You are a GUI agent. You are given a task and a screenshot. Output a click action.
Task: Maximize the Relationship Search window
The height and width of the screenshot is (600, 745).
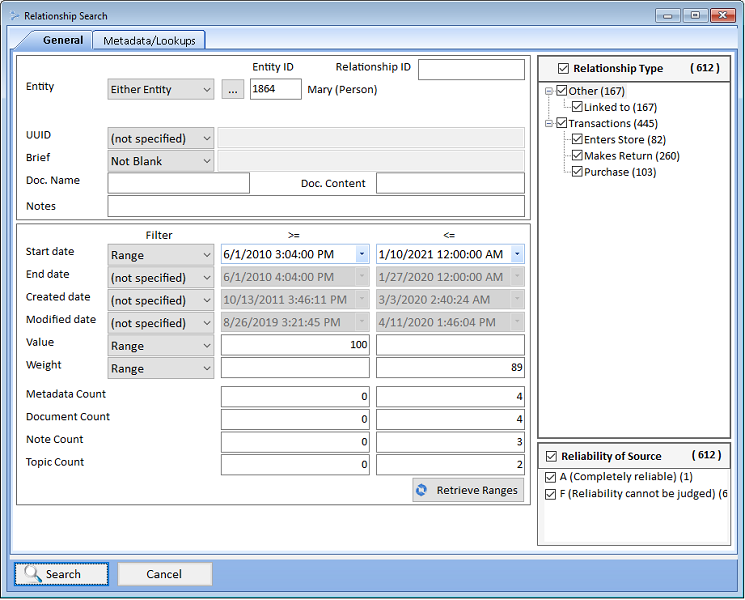(695, 15)
